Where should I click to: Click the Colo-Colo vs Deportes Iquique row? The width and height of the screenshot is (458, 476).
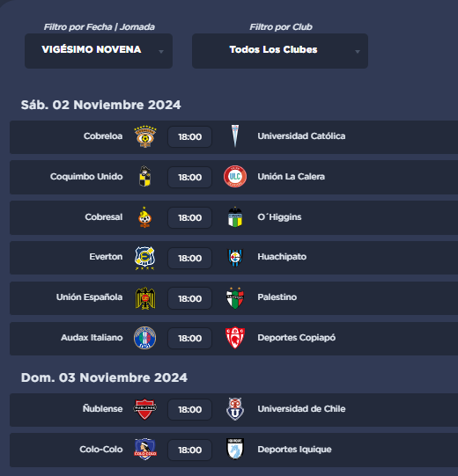point(233,450)
